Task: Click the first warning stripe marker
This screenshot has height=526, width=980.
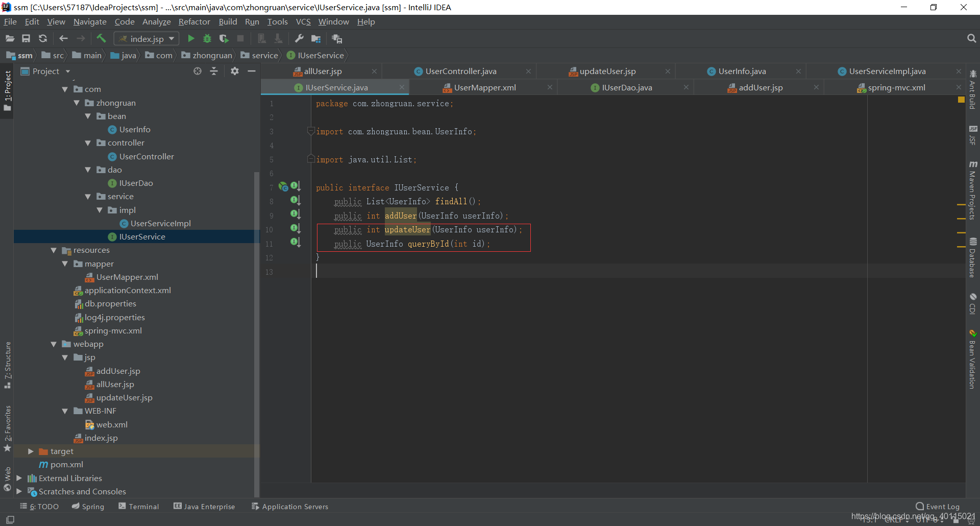Action: coord(961,205)
